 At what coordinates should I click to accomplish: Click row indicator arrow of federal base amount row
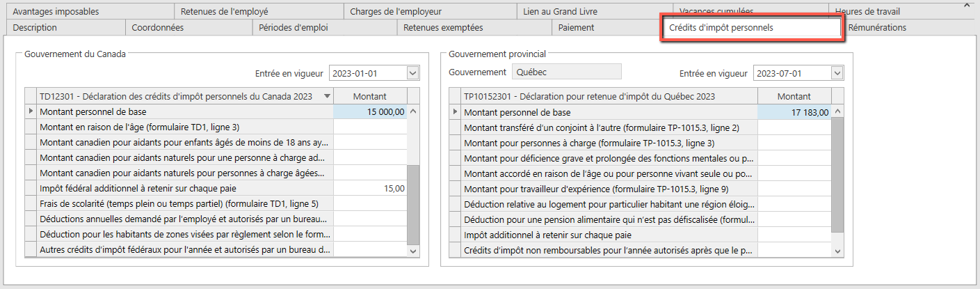30,111
